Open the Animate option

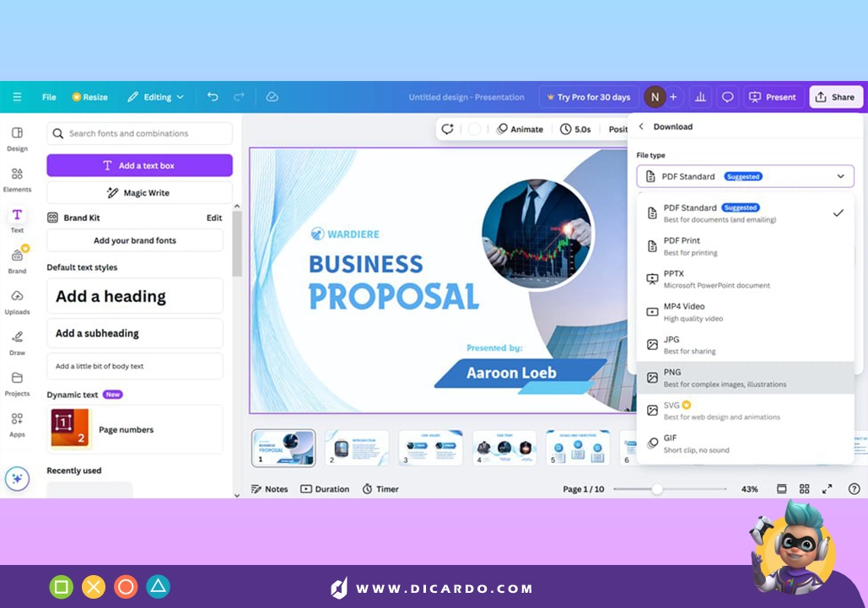(x=520, y=129)
